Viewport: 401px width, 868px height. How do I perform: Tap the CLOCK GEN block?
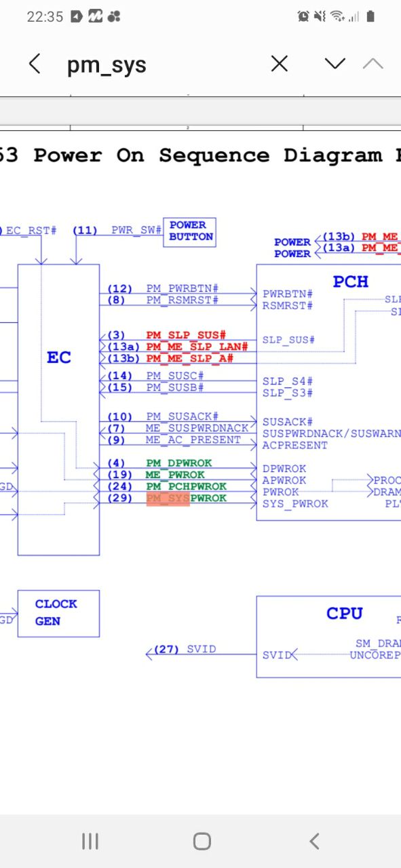[x=58, y=613]
